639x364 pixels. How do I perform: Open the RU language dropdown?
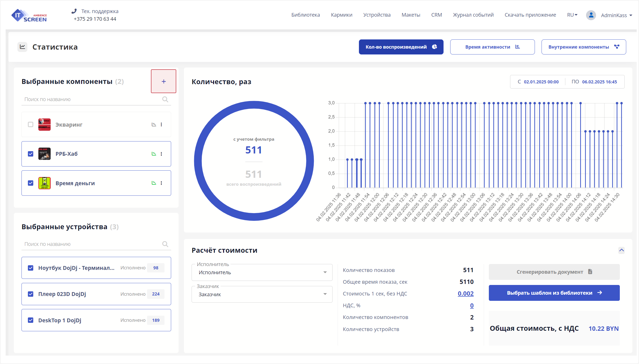coord(572,15)
